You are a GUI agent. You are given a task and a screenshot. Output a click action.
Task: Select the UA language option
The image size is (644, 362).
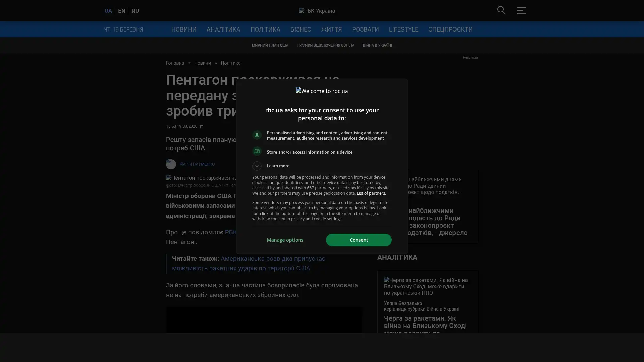coord(108,11)
